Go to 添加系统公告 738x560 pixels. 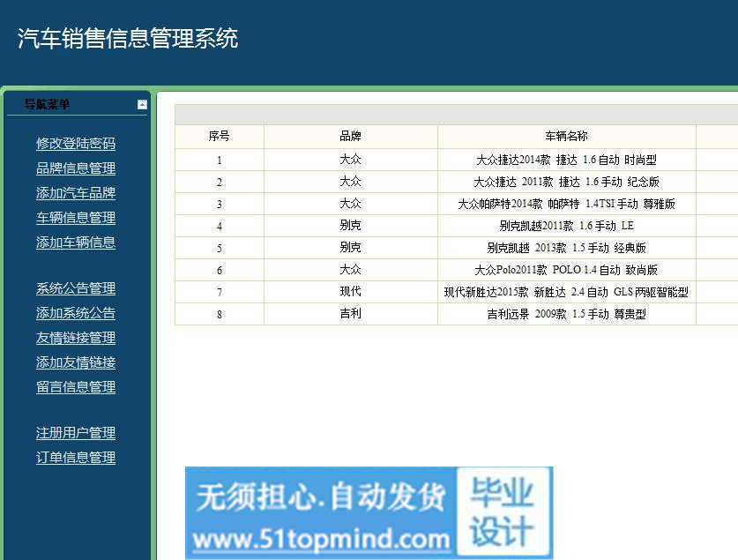pyautogui.click(x=76, y=313)
